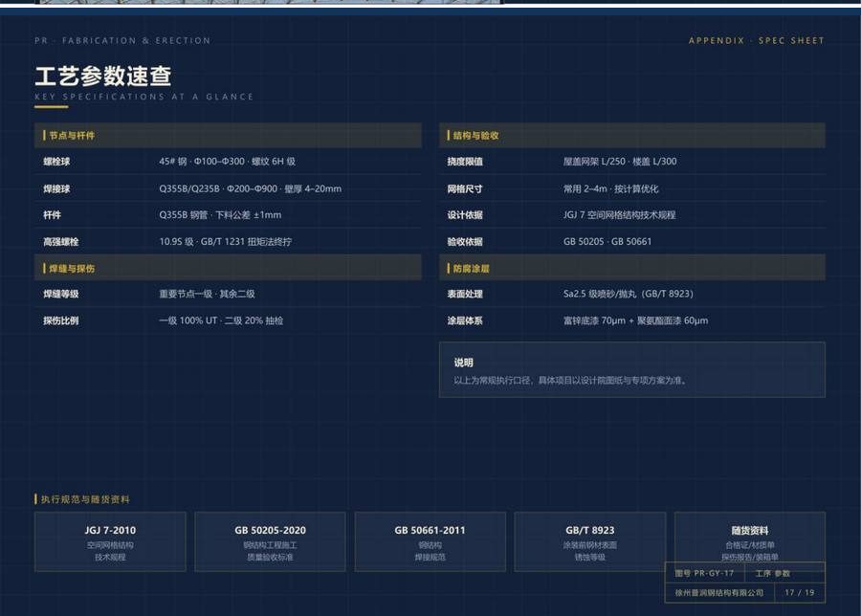Screen dimensions: 861x616
Task: Click the 焊接球 row label
Action: (56, 188)
